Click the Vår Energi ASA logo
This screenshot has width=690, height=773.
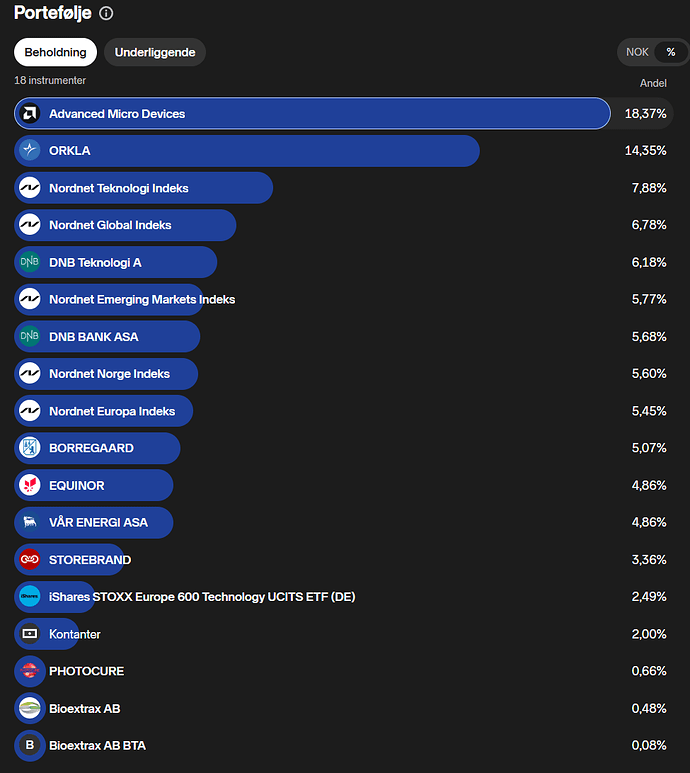coord(30,522)
